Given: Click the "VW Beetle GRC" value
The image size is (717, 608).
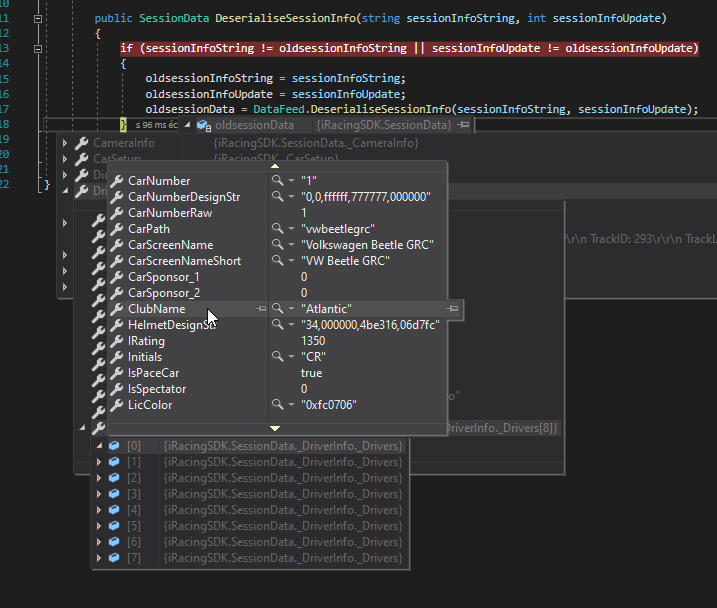Looking at the screenshot, I should coord(345,261).
